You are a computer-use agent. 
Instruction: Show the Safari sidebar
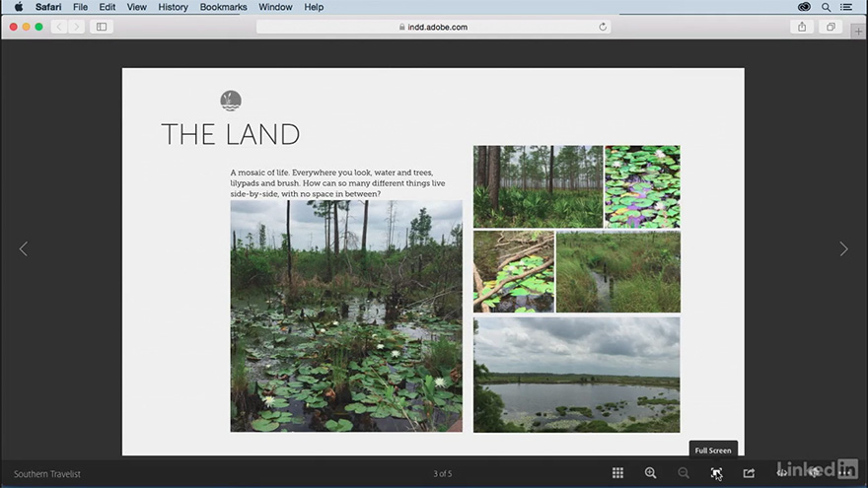coord(102,27)
